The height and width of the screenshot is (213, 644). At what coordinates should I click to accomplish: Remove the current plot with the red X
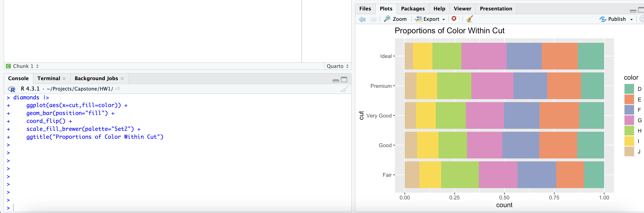coord(455,19)
